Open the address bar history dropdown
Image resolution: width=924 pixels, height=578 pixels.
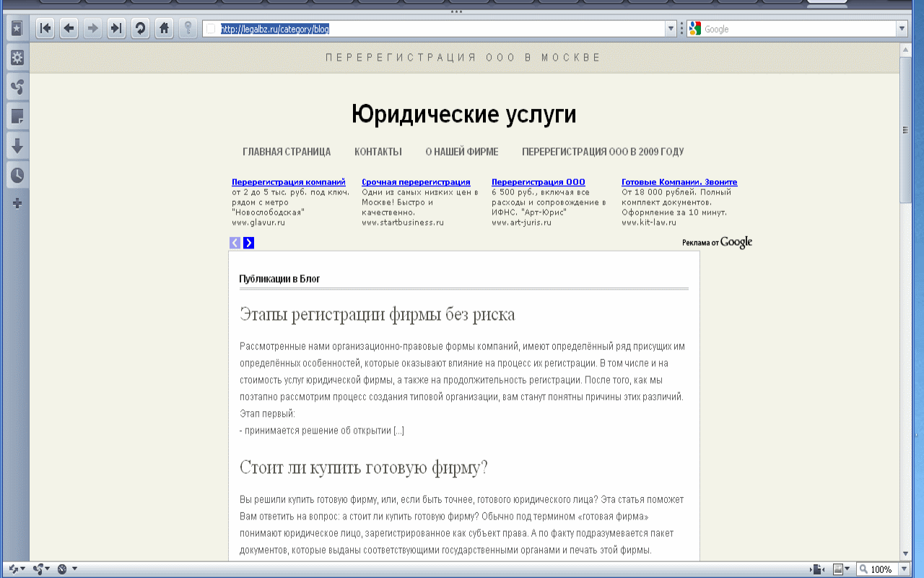(x=671, y=29)
